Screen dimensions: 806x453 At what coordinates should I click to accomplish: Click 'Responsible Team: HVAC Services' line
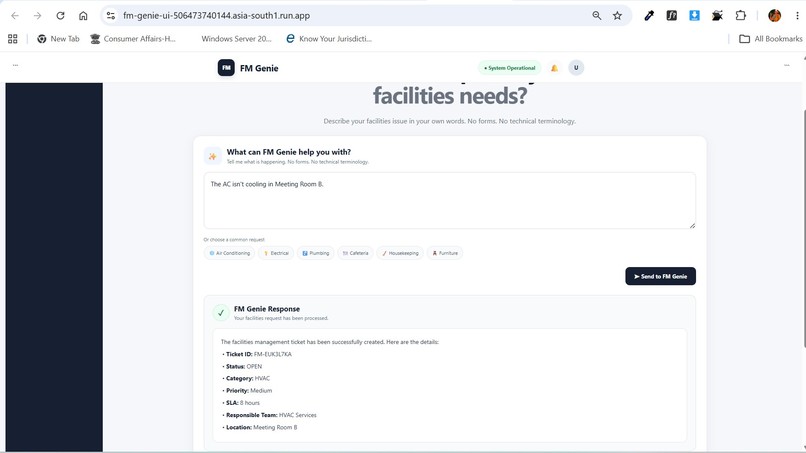click(271, 415)
